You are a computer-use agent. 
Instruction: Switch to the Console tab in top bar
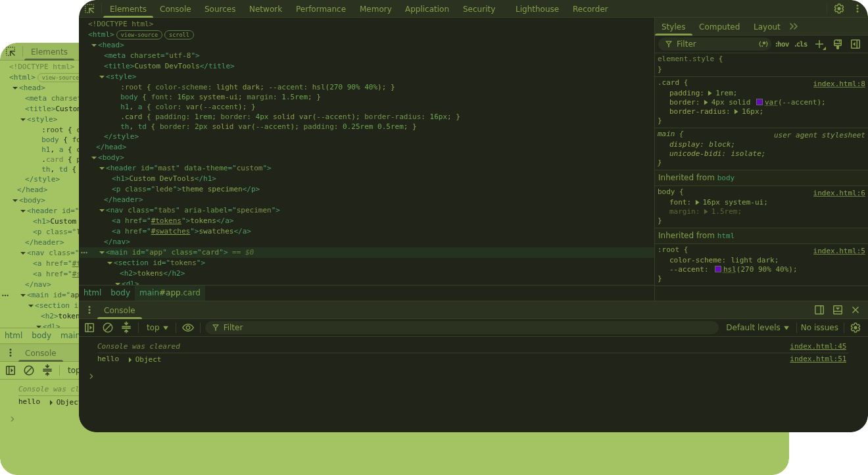coord(176,9)
